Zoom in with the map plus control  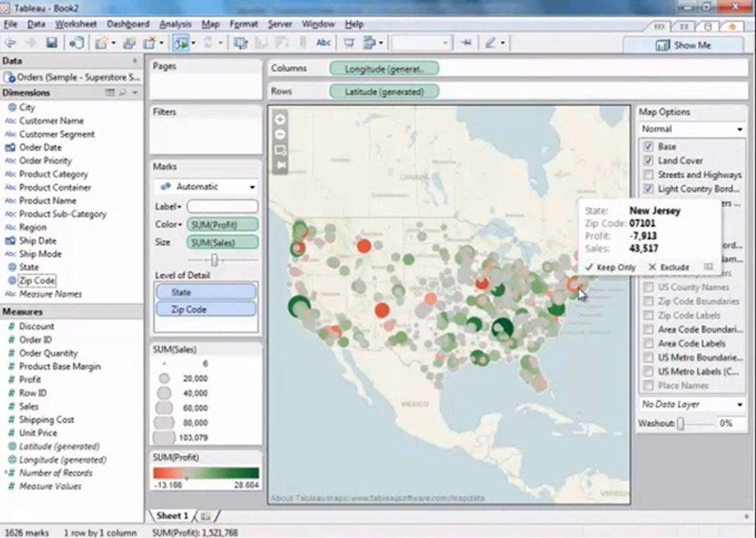(280, 119)
